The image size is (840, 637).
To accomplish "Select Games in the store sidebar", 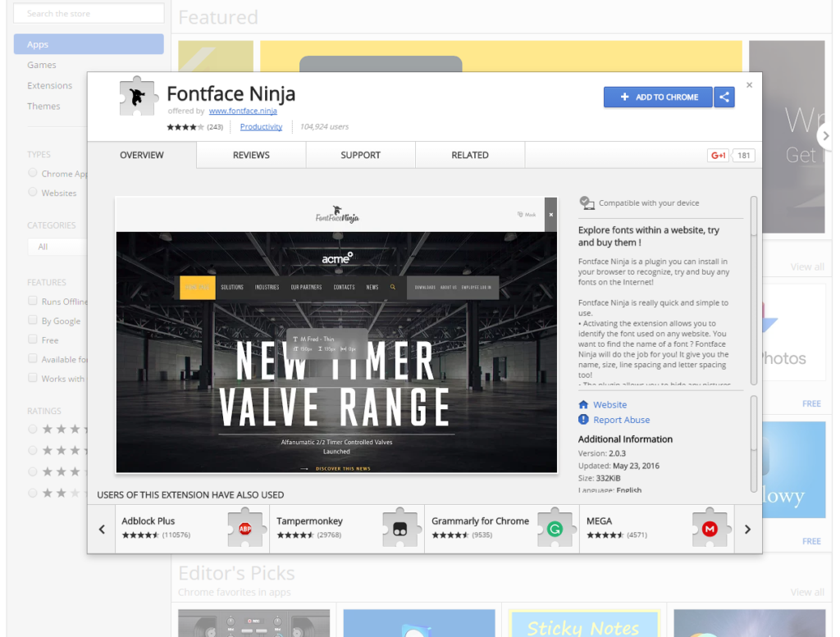I will [42, 65].
